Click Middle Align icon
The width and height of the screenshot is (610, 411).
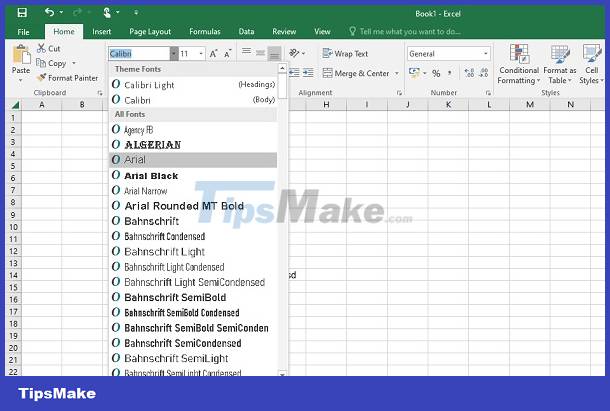point(260,53)
